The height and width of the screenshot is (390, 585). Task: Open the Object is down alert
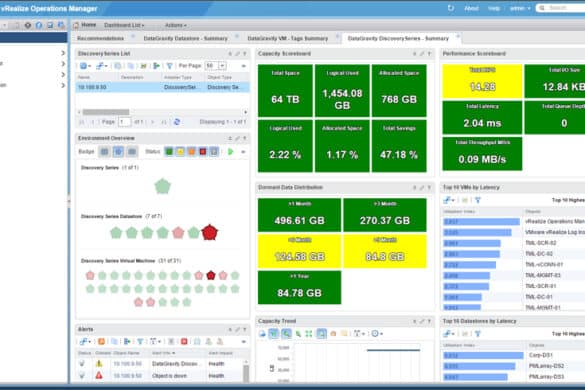coord(170,376)
